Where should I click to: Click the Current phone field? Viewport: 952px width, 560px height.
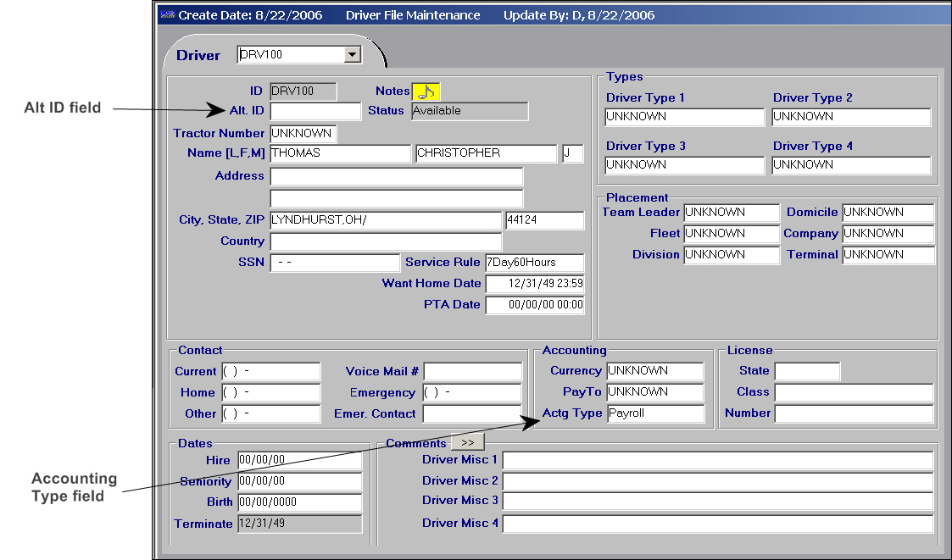(x=270, y=371)
